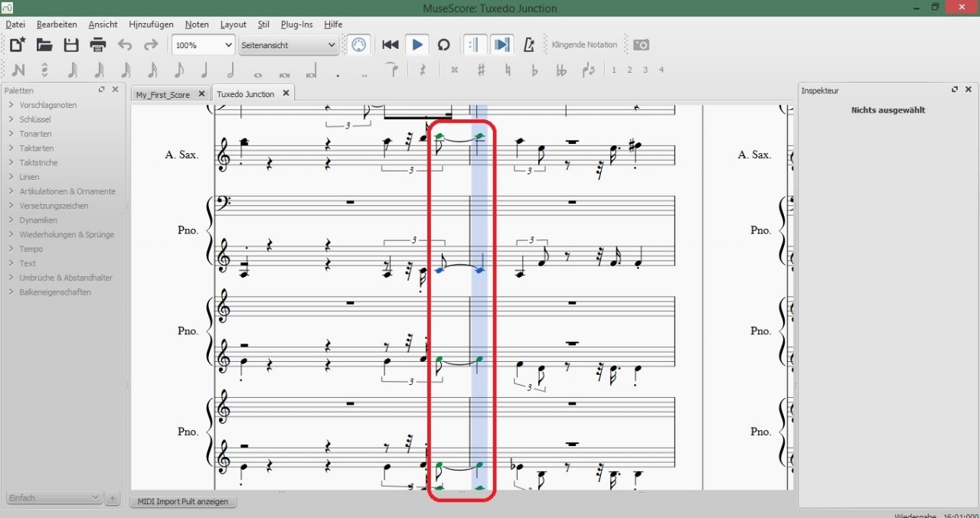Print the score using the printer icon
Image resolution: width=980 pixels, height=518 pixels.
pos(98,45)
